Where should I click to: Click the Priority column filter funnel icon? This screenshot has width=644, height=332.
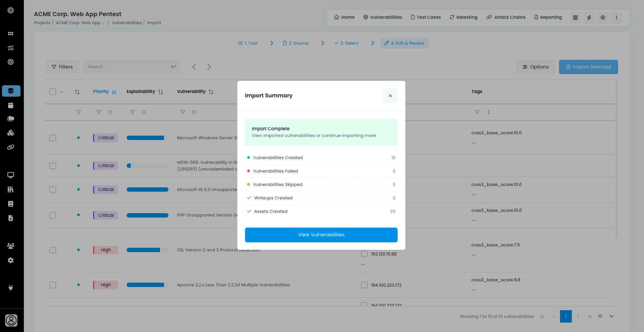click(98, 112)
